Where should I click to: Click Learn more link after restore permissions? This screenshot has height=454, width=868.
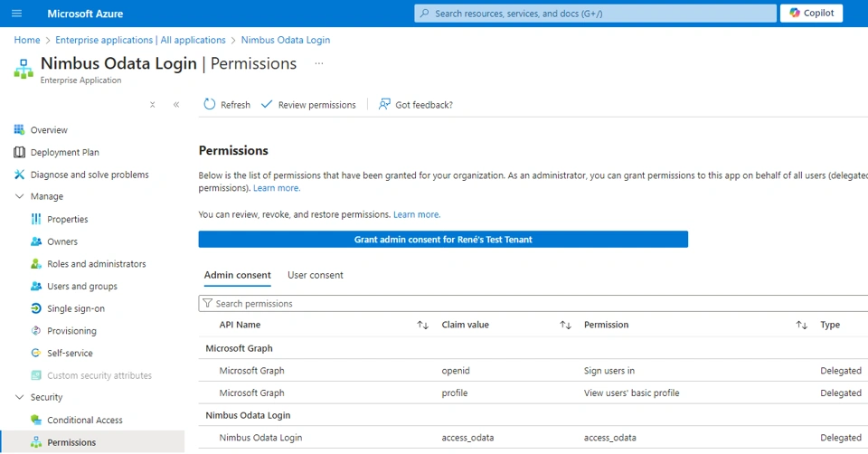coord(417,214)
